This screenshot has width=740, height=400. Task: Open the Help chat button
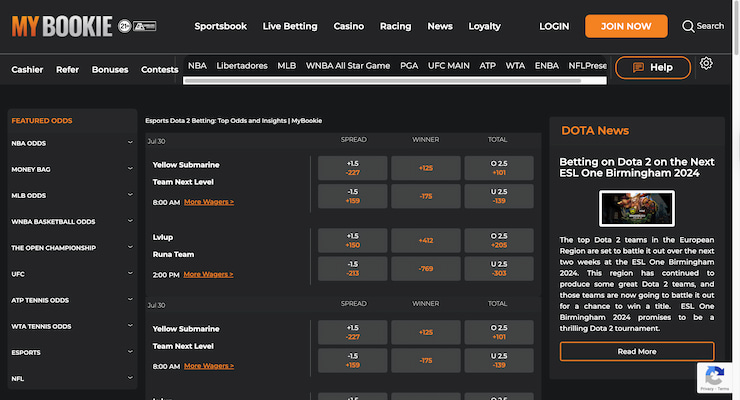coord(653,67)
